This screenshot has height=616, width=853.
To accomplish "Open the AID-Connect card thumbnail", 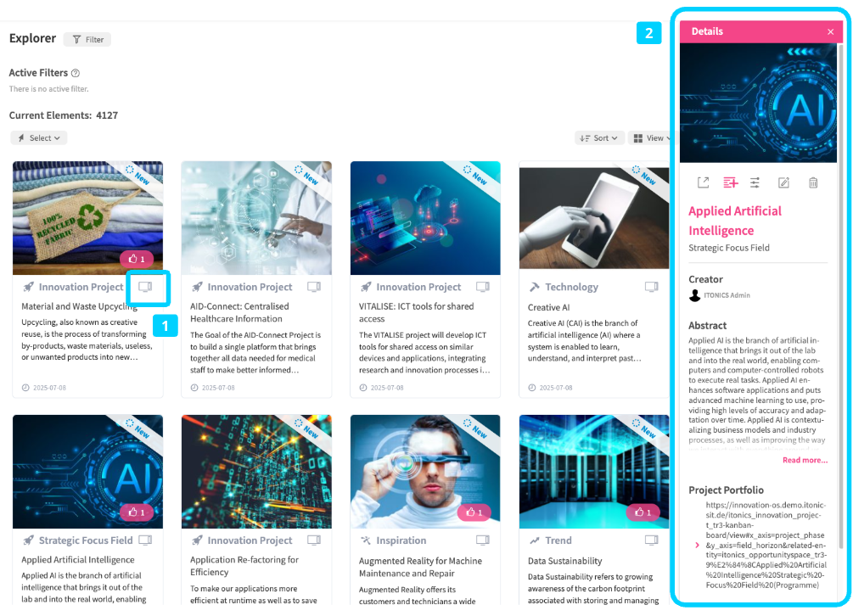I will pos(256,217).
